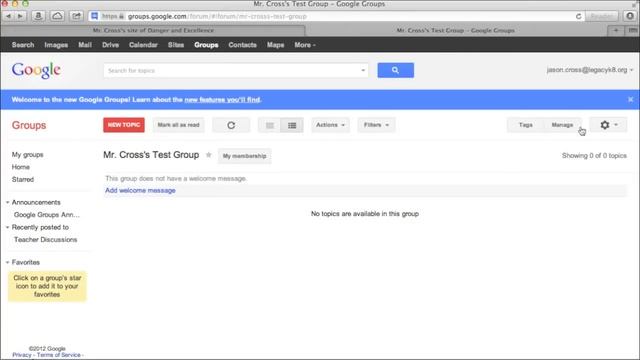Open My groups in the sidebar
640x360 pixels.
click(27, 155)
